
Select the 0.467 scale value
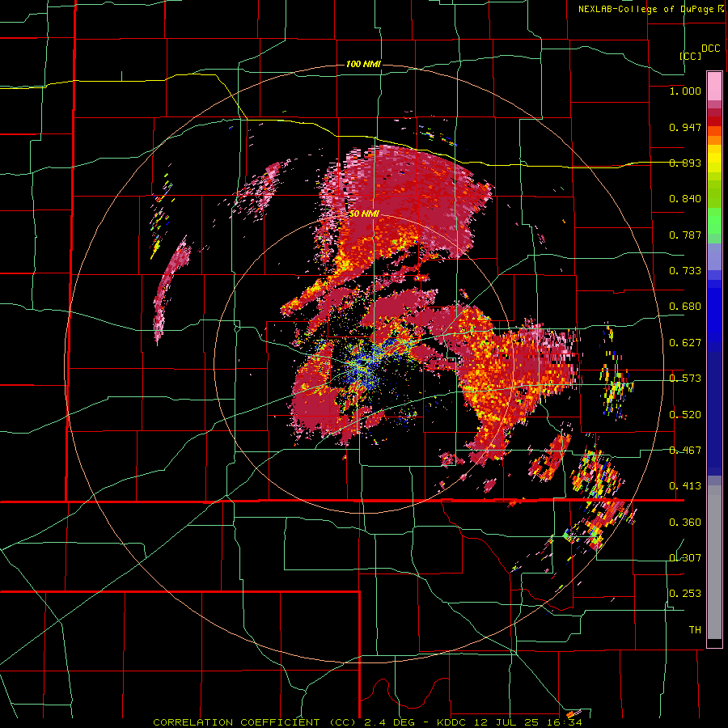point(685,451)
